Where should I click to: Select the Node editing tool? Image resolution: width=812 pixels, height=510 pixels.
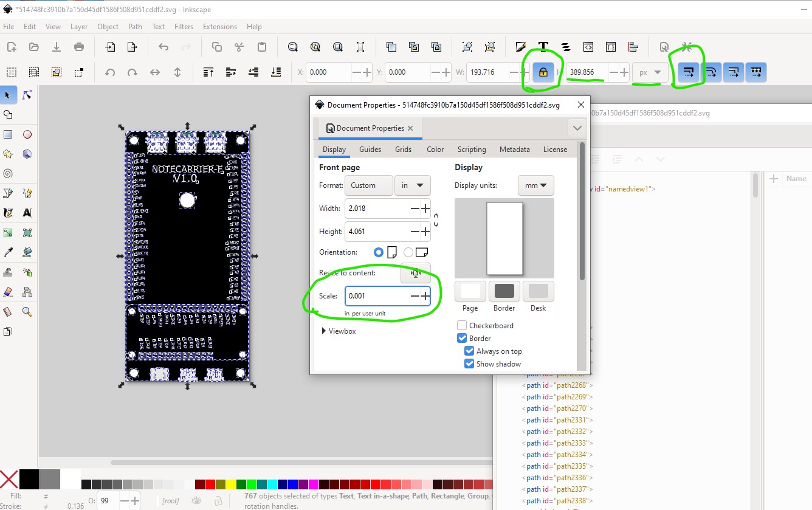(27, 95)
